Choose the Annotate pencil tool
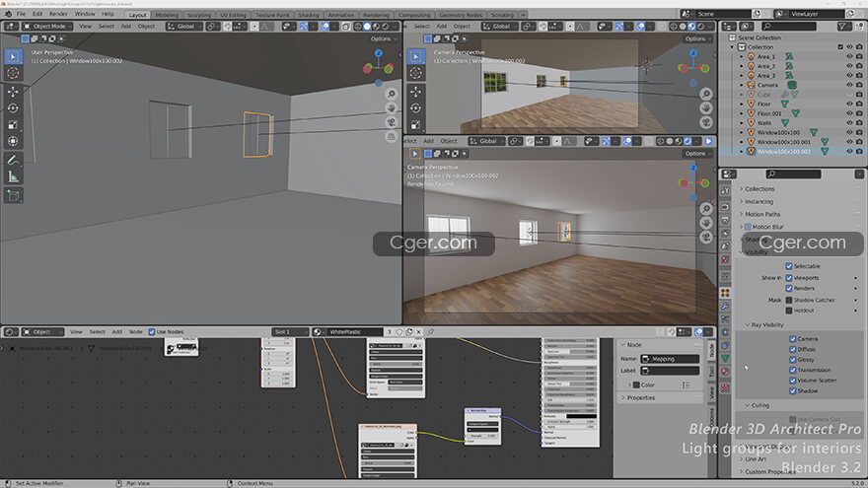Screen dimensions: 868x488 tap(13, 160)
